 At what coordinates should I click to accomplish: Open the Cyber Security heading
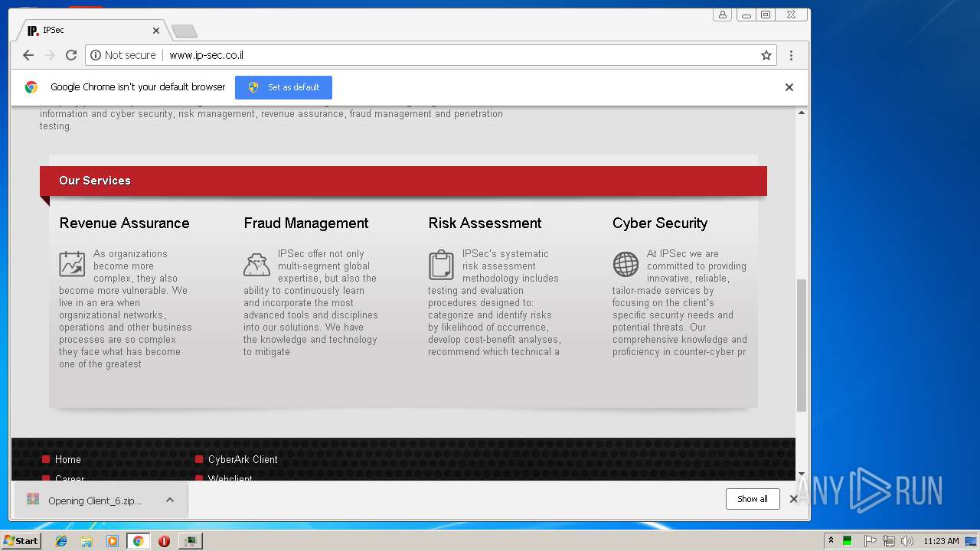[x=660, y=223]
